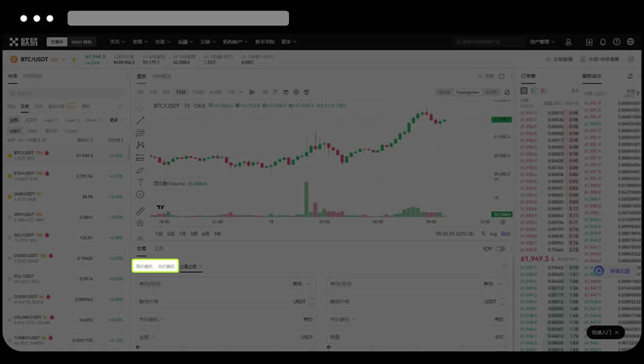
Task: Select the trend line drawing tool
Action: click(x=141, y=120)
